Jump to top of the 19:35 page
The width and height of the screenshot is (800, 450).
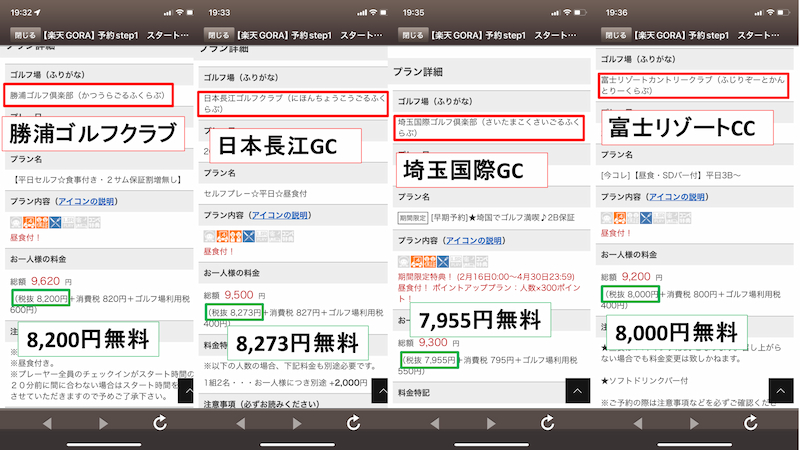pyautogui.click(x=578, y=391)
